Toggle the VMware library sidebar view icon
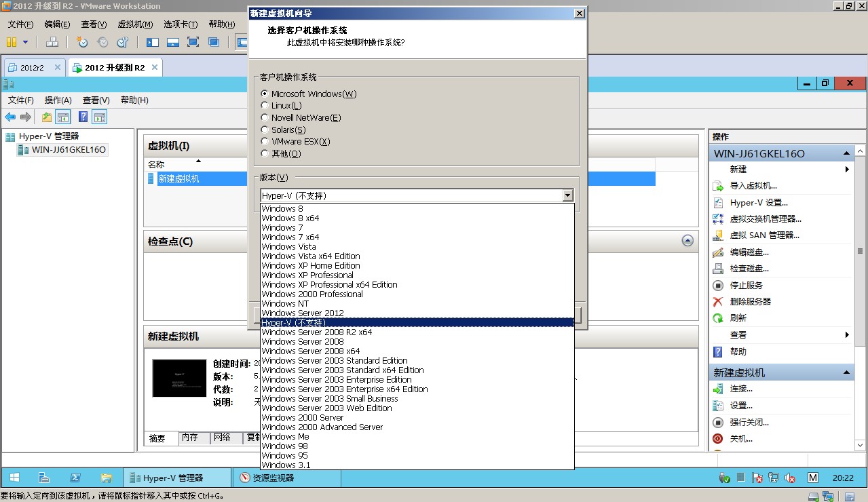 click(x=153, y=42)
